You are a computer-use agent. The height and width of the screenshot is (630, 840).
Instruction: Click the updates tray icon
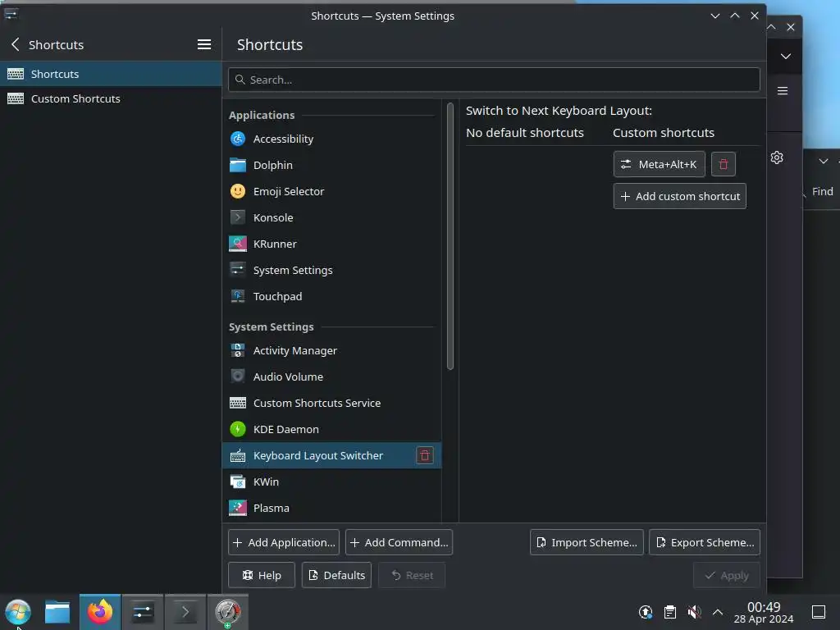[x=646, y=612]
